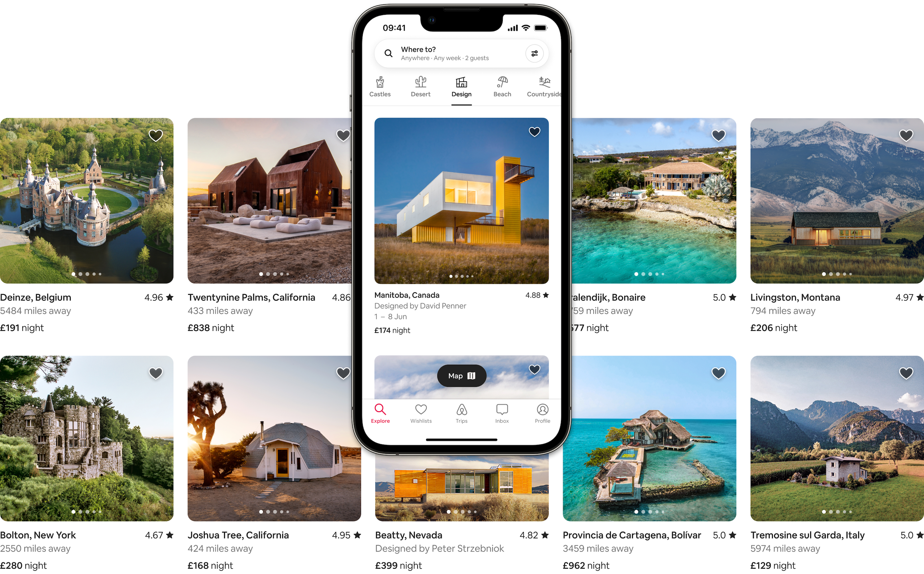Screen dimensions: 924x574
Task: Open the Inbox tab
Action: point(502,413)
